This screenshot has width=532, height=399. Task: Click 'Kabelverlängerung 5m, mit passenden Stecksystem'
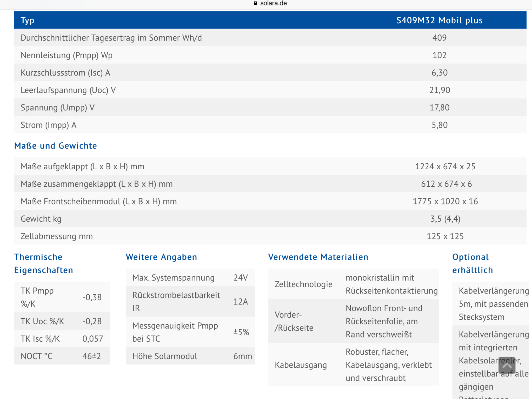(494, 304)
